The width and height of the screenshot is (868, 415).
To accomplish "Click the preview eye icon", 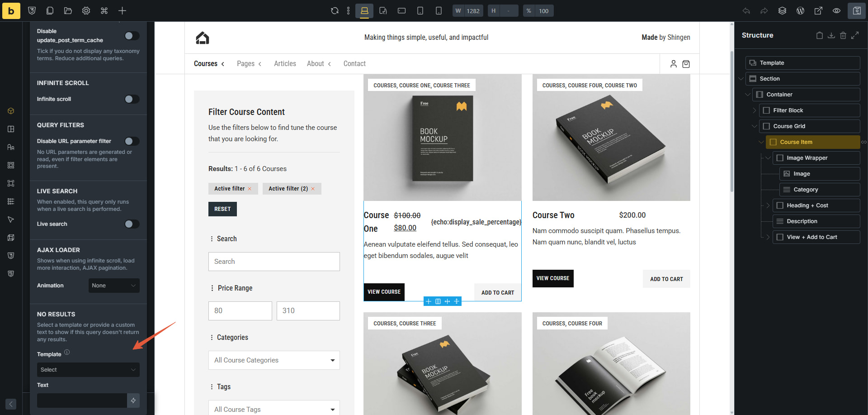I will coord(836,11).
